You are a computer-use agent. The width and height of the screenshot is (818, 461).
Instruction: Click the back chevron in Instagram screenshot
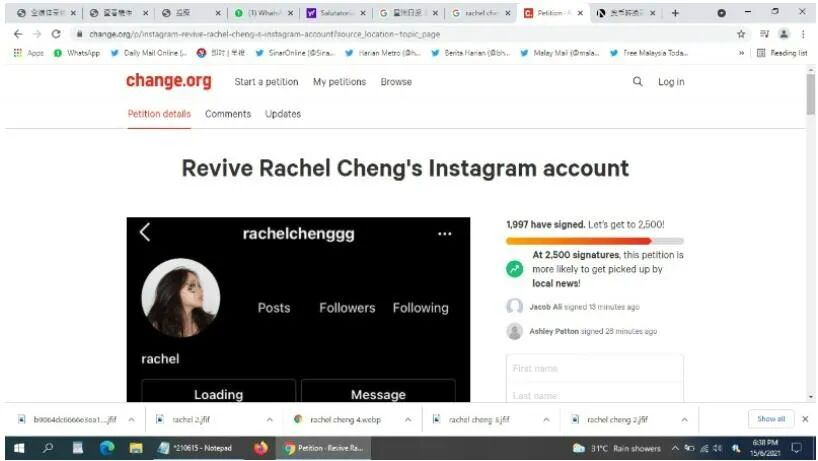click(x=145, y=232)
